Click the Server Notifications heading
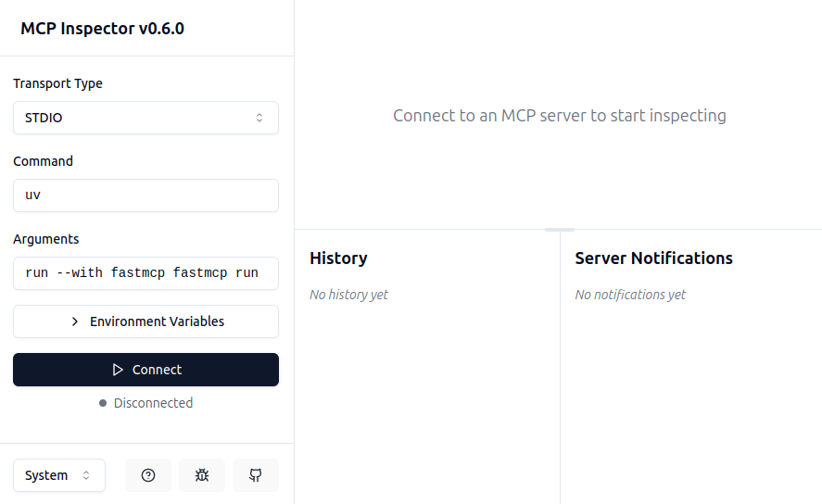Screen dimensions: 822x504 click(653, 258)
